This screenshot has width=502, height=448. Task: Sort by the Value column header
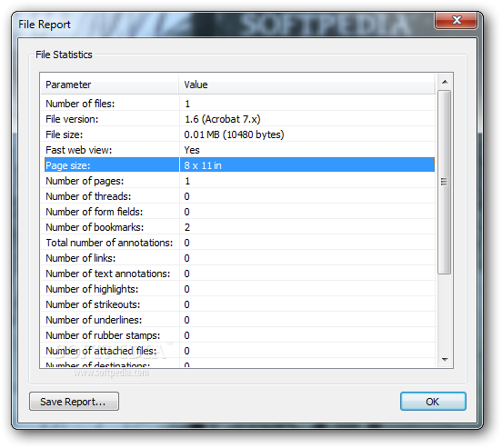[x=307, y=85]
